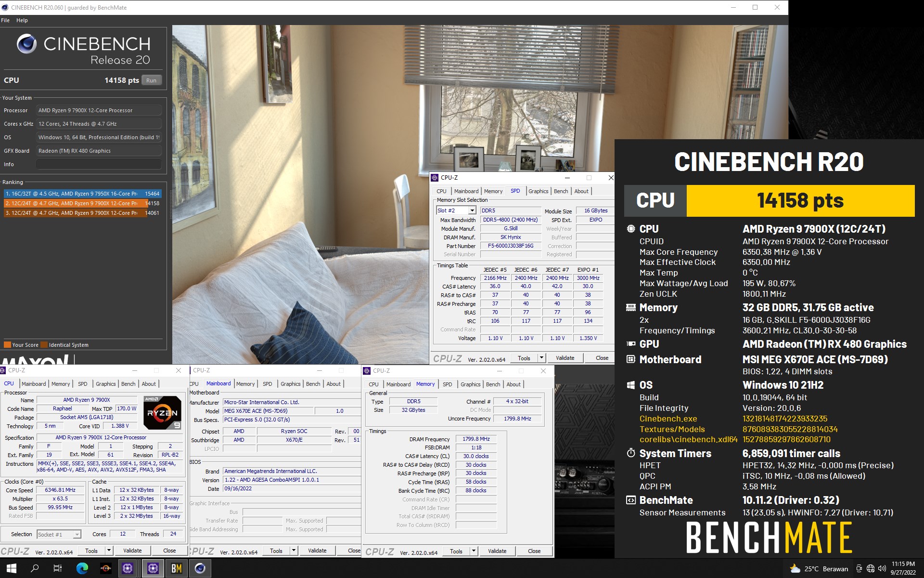Click yellow 14158 pts BenchMate score bar
924x578 pixels.
(800, 201)
